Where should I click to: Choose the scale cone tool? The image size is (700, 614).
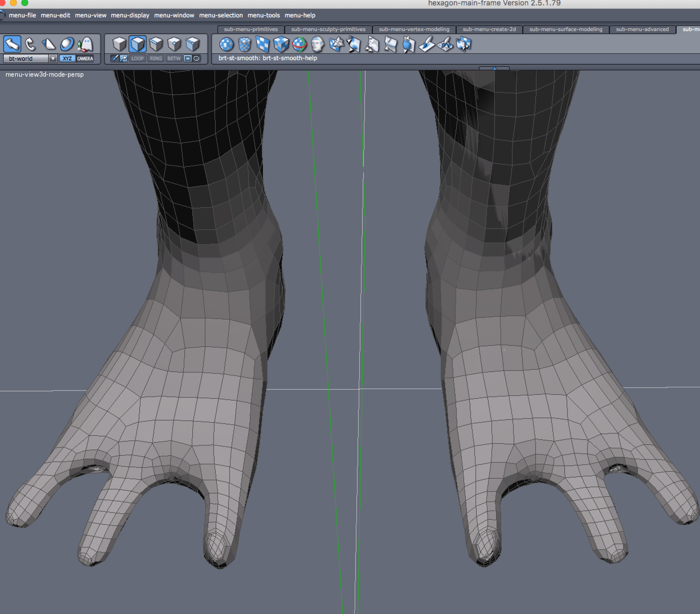tap(49, 44)
